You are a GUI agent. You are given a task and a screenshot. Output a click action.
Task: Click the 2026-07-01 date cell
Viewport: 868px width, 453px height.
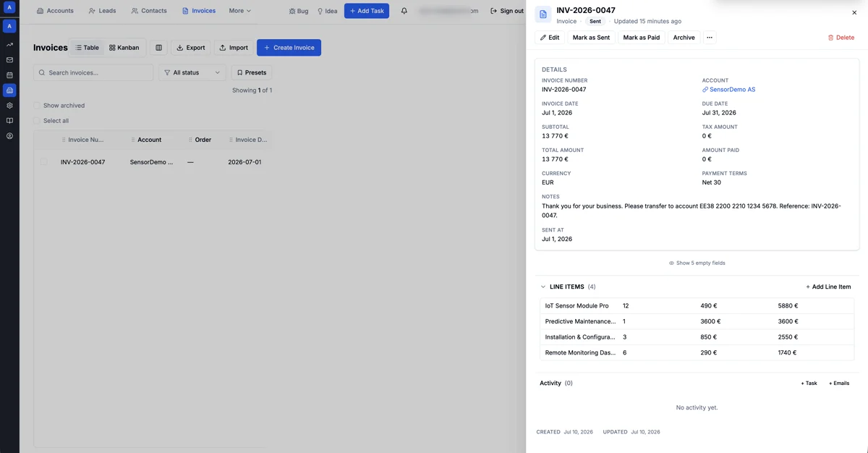[x=244, y=162]
